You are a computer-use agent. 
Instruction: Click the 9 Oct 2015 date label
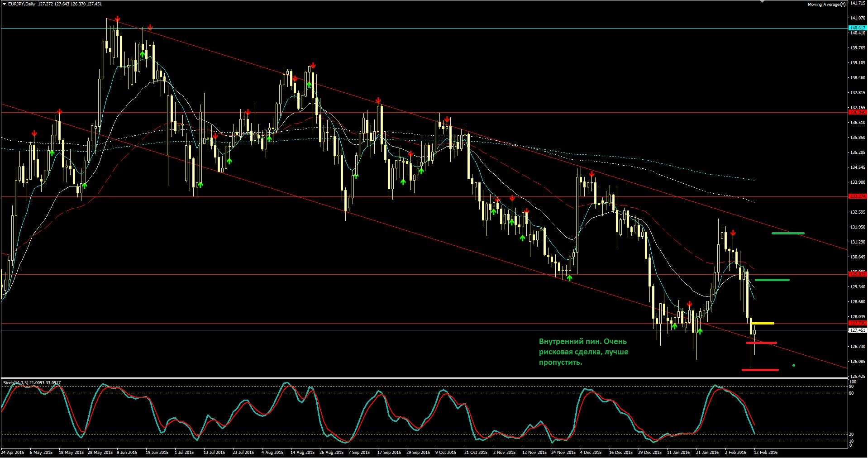click(x=446, y=452)
